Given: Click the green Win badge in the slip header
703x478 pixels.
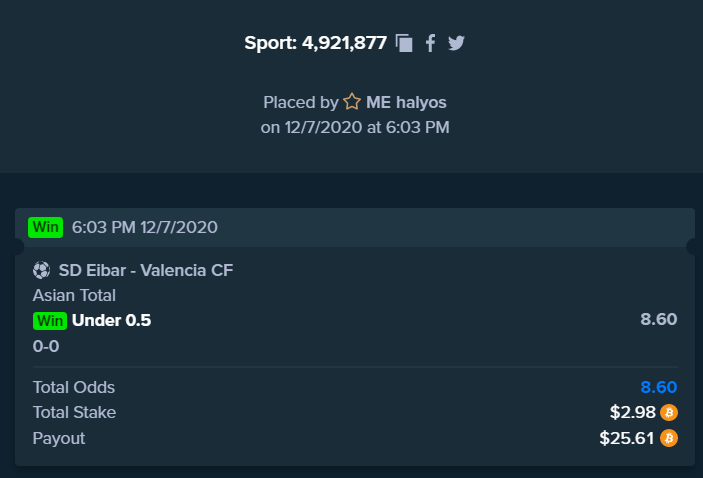Looking at the screenshot, I should pyautogui.click(x=46, y=227).
